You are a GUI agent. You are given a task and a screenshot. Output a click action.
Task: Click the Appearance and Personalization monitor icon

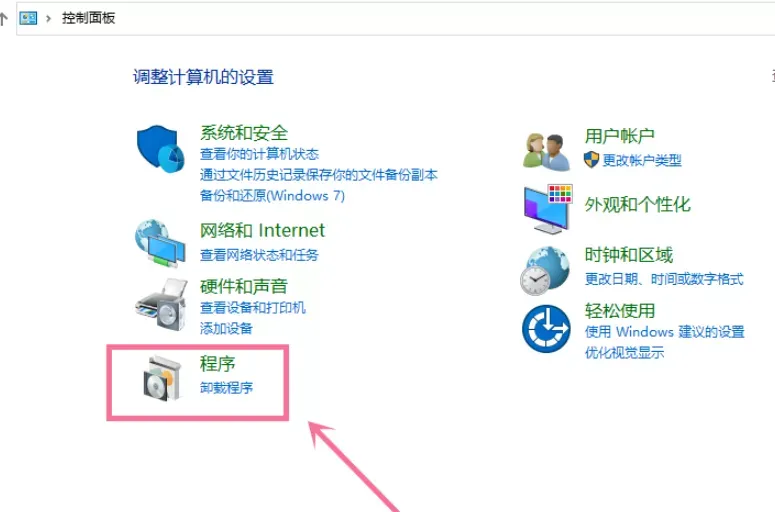tap(548, 209)
